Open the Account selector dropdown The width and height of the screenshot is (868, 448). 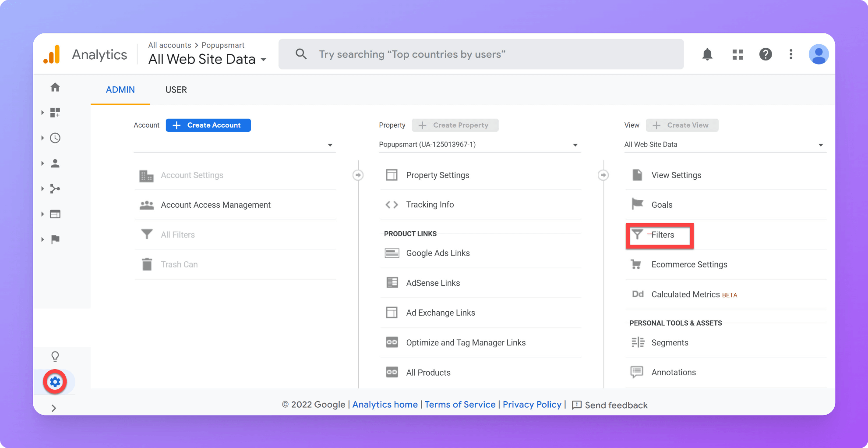click(x=235, y=145)
